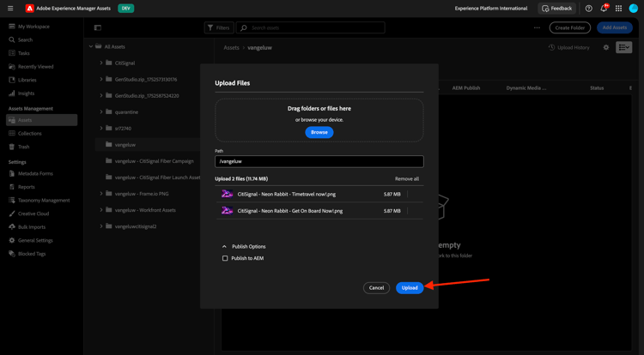Expand GenStudio.zip_1752587524220 folder chevron

[x=101, y=95]
